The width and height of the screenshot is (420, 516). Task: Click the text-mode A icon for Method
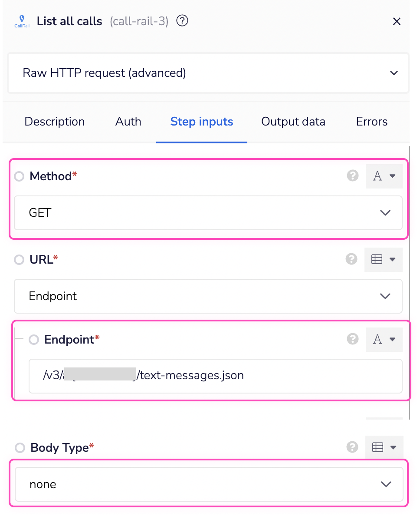pyautogui.click(x=384, y=176)
